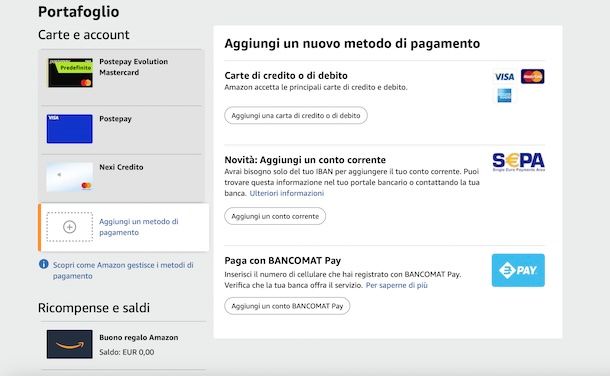The width and height of the screenshot is (610, 376).
Task: Click 'Aggiungi un conto BANCOMAT Pay' button
Action: 287,306
